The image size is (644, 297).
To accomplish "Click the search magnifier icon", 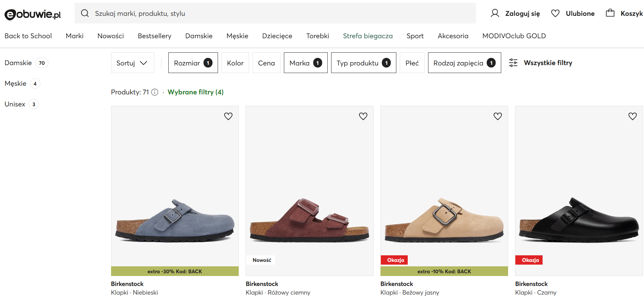I will (85, 13).
